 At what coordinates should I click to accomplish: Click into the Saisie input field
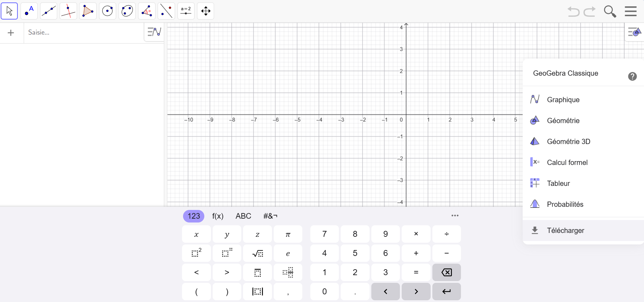[84, 32]
